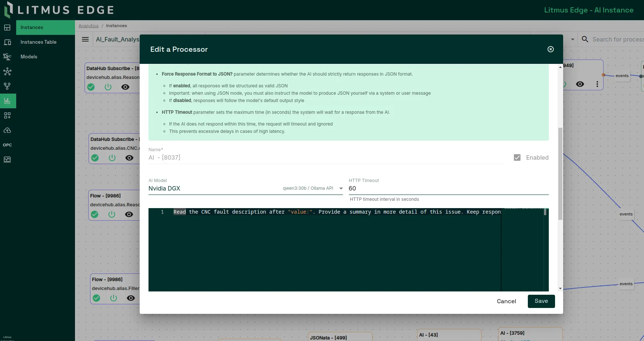This screenshot has width=644, height=341.
Task: Select the AI - [3759] node
Action: pyautogui.click(x=531, y=334)
